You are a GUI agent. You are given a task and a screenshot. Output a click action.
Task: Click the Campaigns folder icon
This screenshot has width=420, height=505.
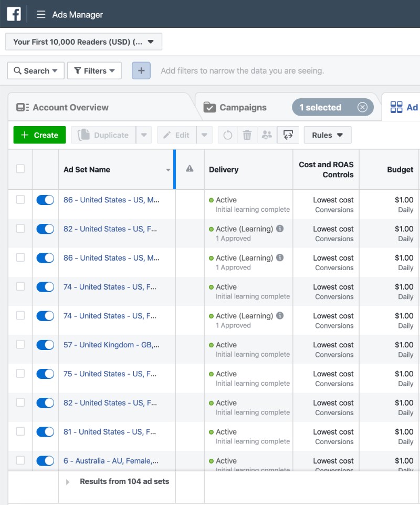[209, 107]
